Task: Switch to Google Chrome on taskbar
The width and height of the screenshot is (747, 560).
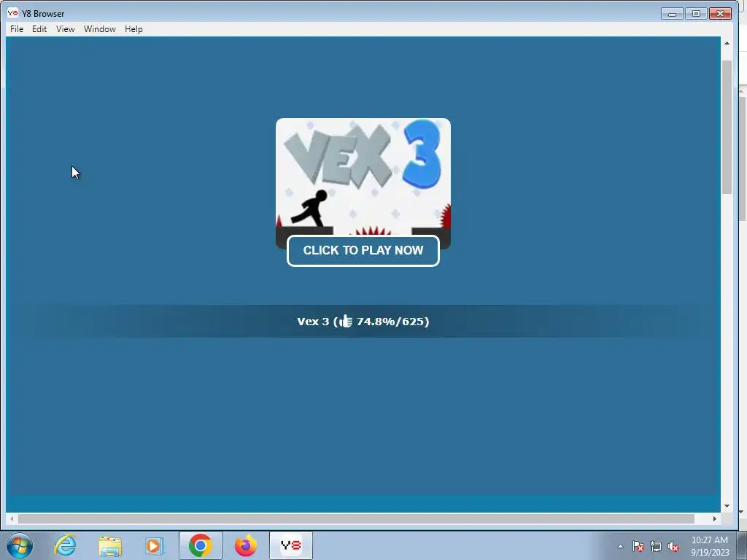Action: (200, 545)
